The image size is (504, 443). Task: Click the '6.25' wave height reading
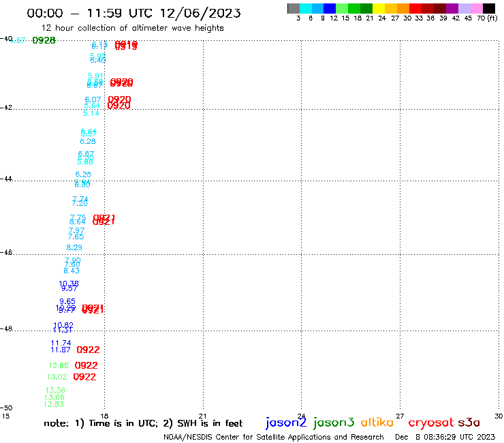[83, 174]
